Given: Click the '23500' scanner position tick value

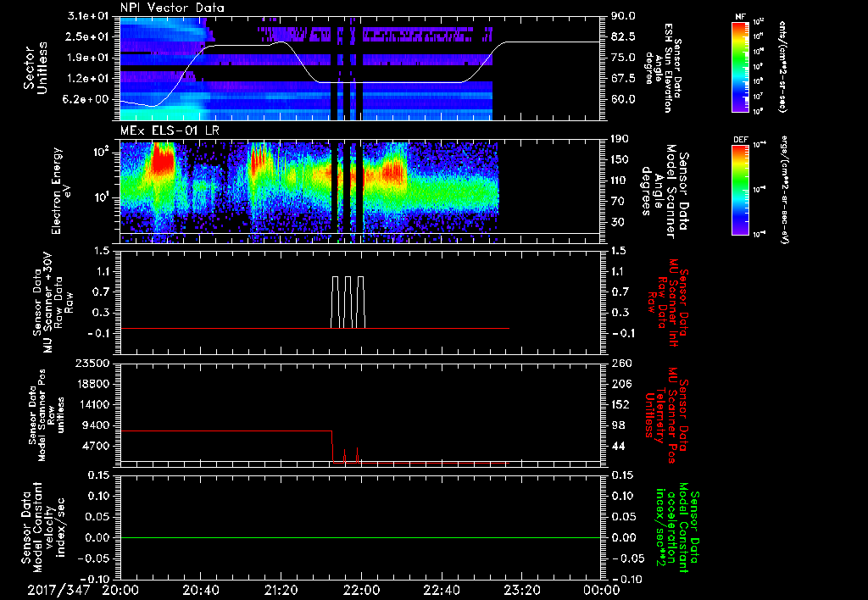Looking at the screenshot, I should pyautogui.click(x=94, y=363).
